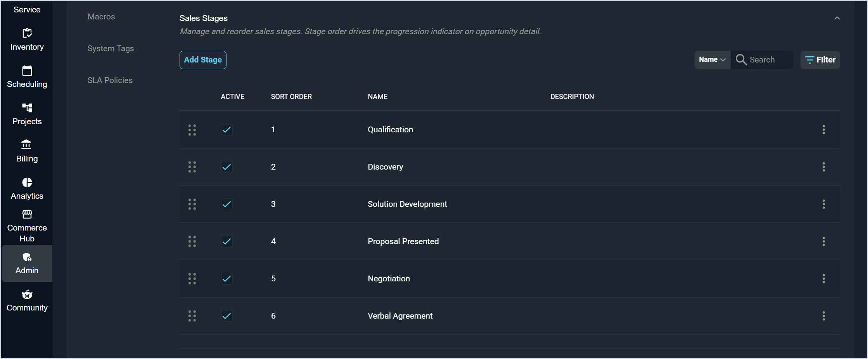Screen dimensions: 868x359
Task: Open the Billing module icon
Action: point(27,145)
